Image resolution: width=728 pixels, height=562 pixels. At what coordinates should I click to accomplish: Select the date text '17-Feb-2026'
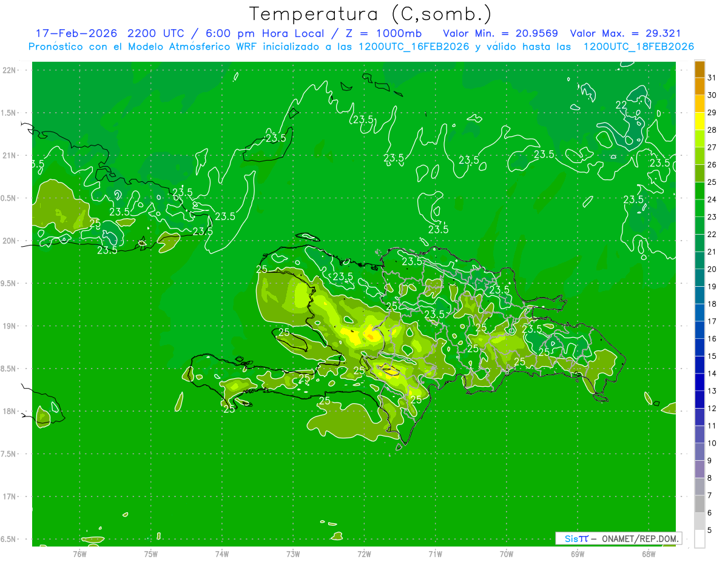(76, 33)
